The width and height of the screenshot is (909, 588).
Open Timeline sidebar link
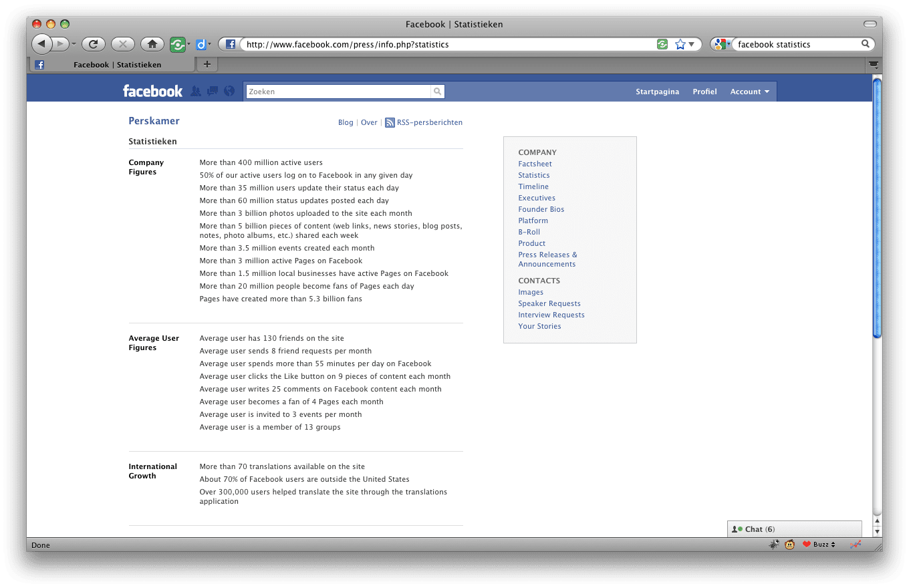pos(533,186)
